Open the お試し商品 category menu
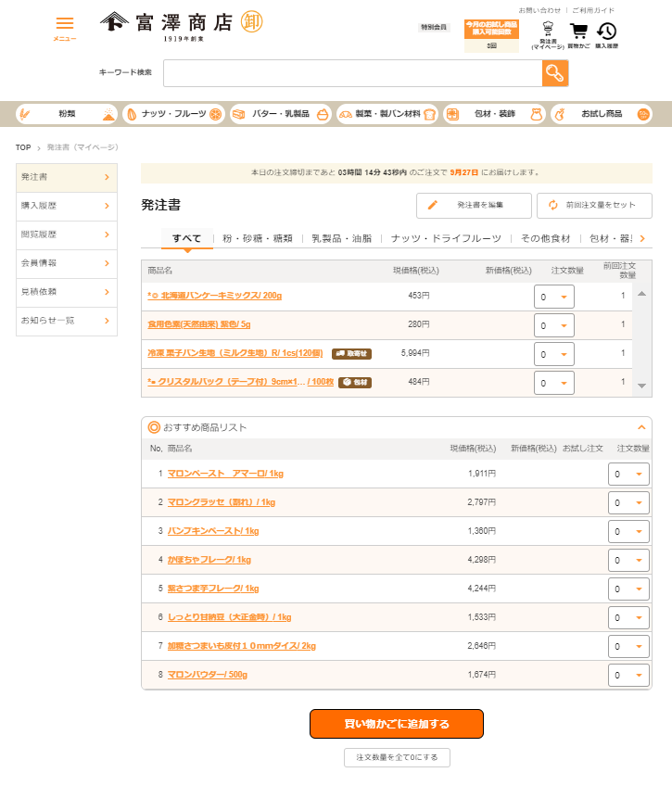 tap(602, 114)
